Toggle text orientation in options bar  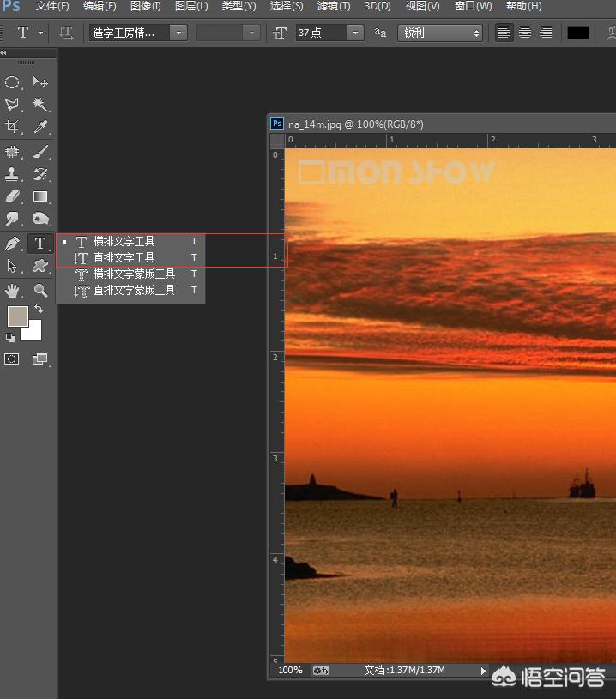[x=66, y=33]
